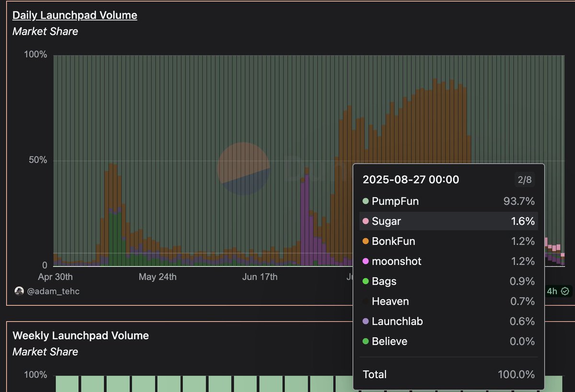Click the Total label in tooltip

(375, 375)
